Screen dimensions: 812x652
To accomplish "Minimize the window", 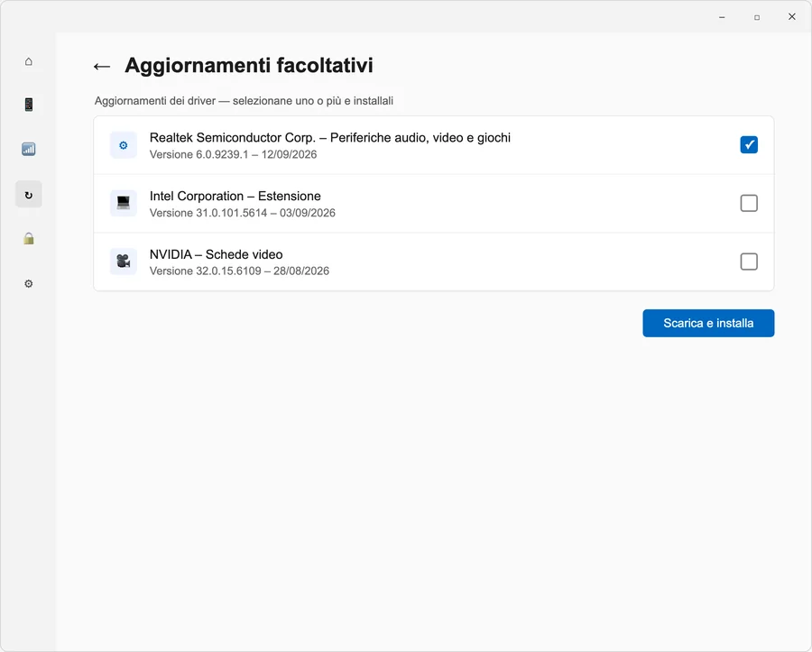I will pos(722,17).
